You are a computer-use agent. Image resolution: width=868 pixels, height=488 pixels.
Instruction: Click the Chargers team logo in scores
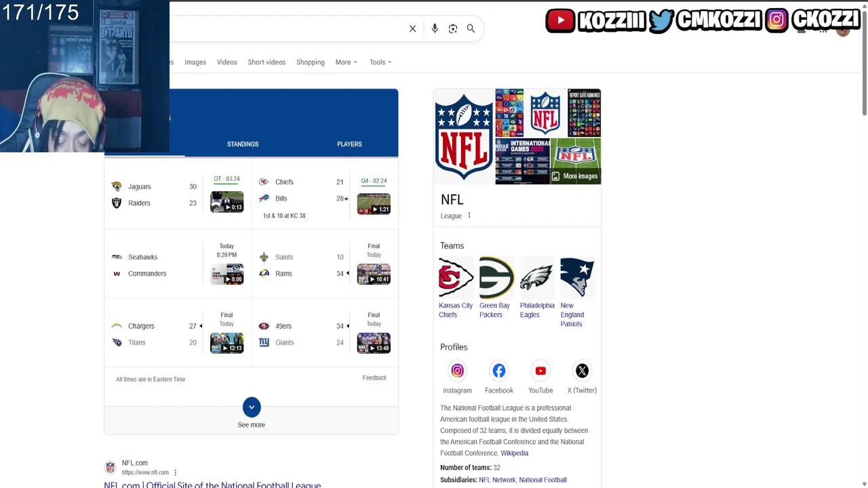[117, 326]
